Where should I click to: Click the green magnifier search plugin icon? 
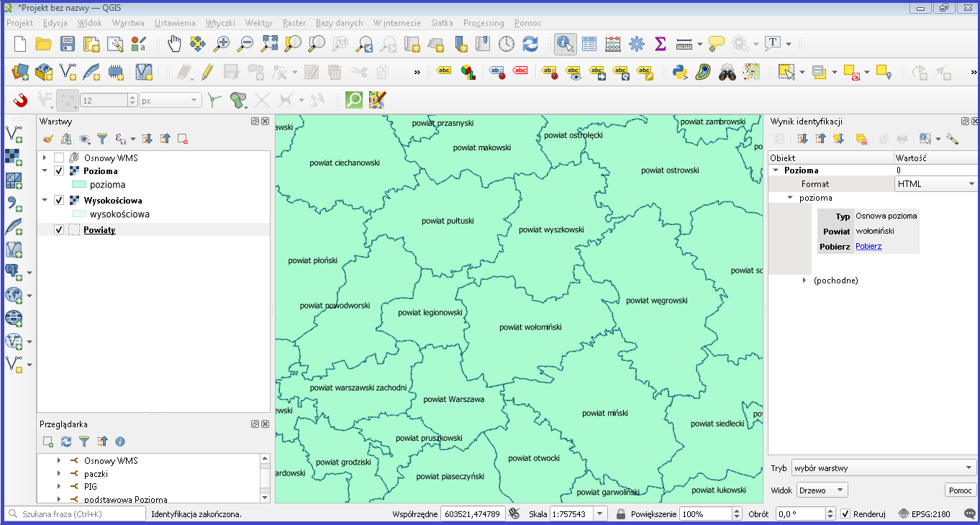point(354,100)
